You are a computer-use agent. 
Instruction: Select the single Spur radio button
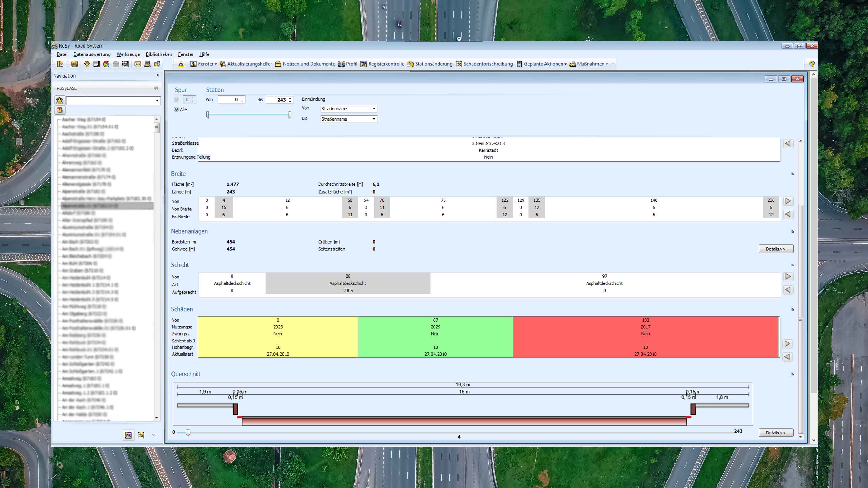click(x=176, y=99)
